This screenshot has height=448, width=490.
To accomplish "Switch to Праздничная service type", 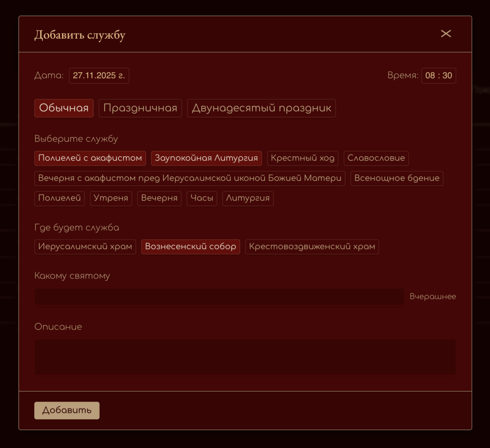I will pos(140,108).
